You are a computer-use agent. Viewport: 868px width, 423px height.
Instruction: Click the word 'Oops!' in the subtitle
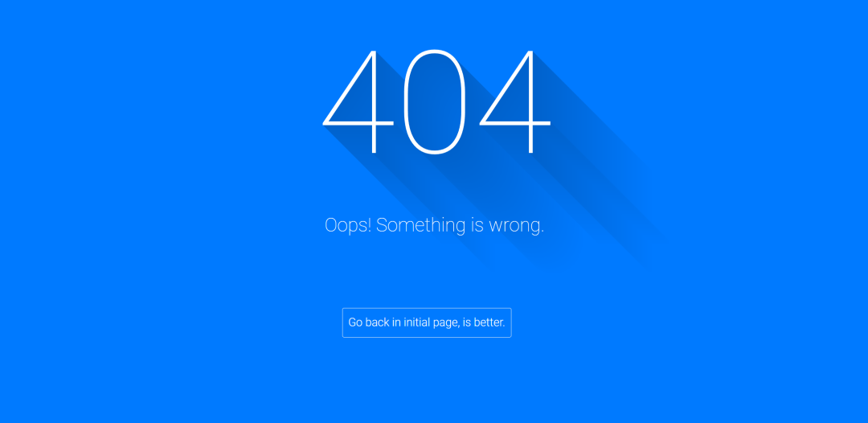(348, 225)
